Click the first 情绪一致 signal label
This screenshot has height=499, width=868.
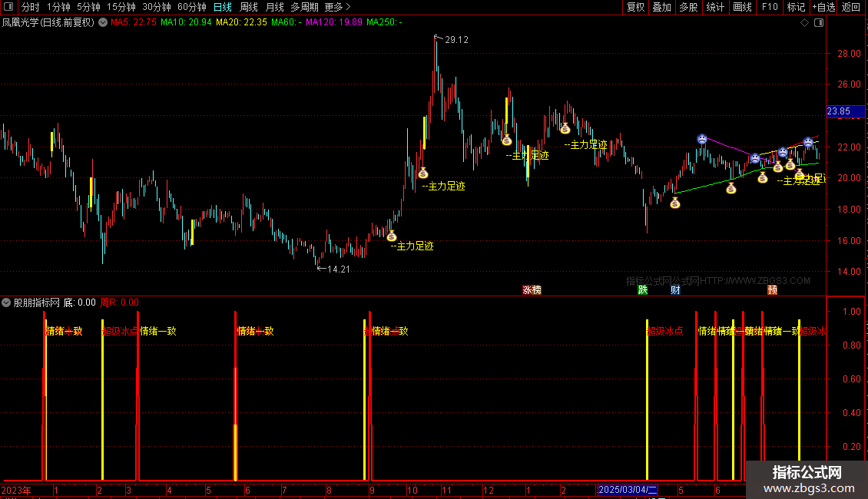point(65,331)
